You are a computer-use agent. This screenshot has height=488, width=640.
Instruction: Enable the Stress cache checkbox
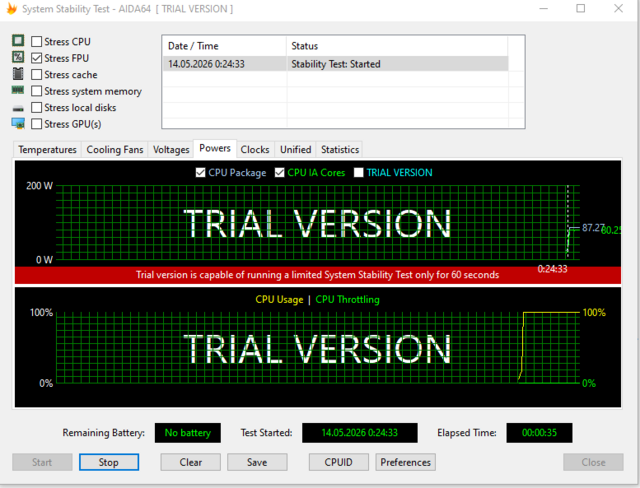[36, 75]
